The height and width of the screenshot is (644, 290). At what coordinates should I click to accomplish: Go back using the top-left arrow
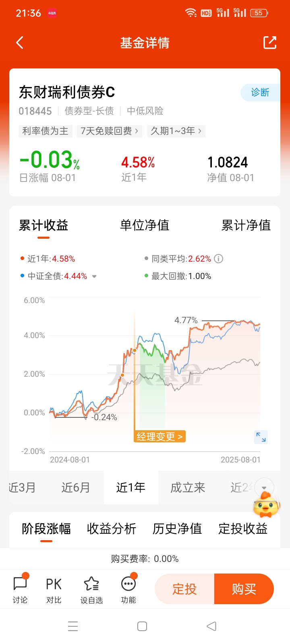click(x=20, y=43)
